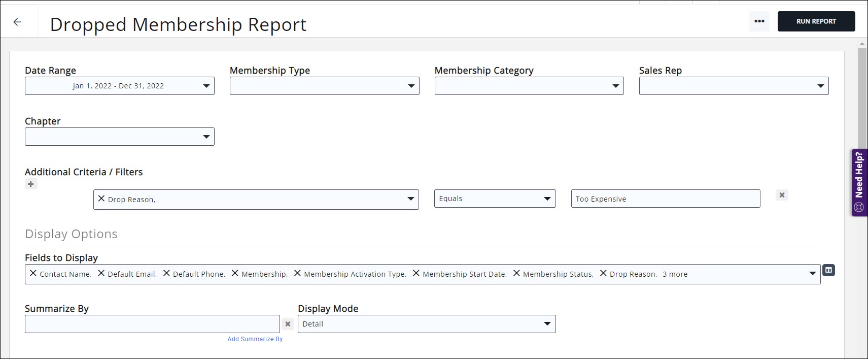Click the Add Summarize By link
This screenshot has width=868, height=359.
[255, 339]
